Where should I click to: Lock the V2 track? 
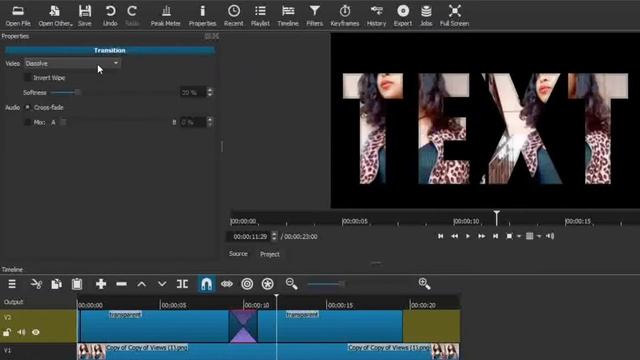click(x=7, y=332)
